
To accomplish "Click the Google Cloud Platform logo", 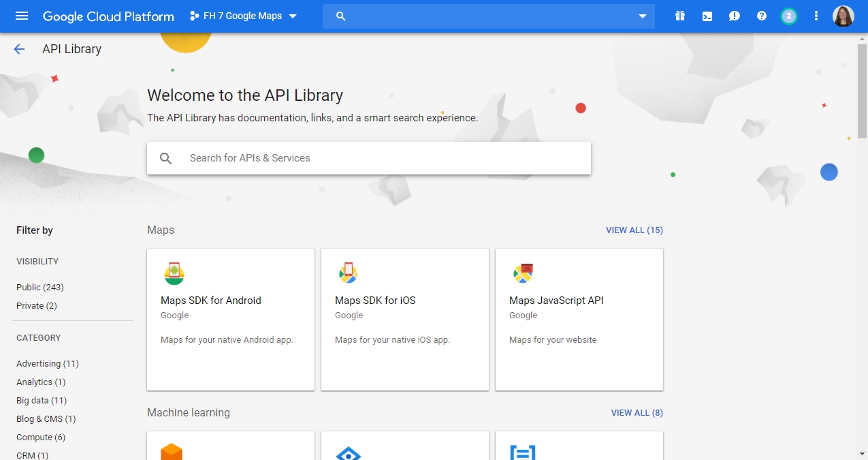I will 108,16.
